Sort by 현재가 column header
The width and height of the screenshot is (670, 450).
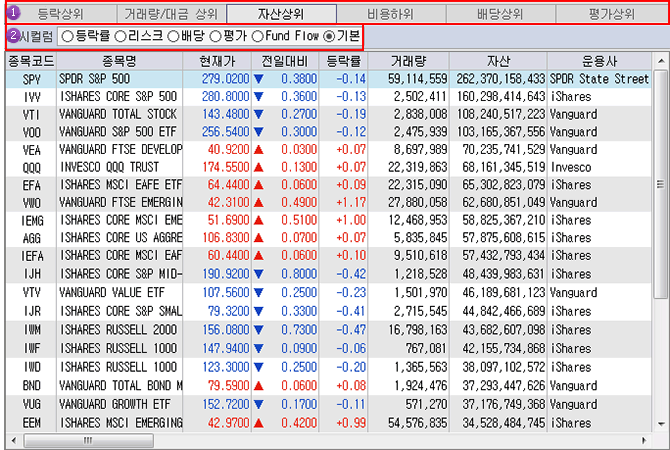[217, 61]
